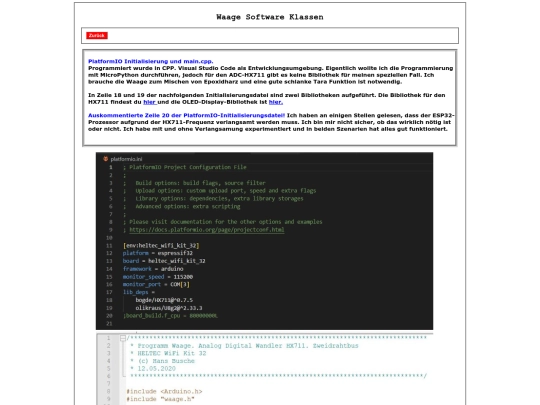The image size is (540, 405).
Task: Collapse the comment block fold marker
Action: 123,338
